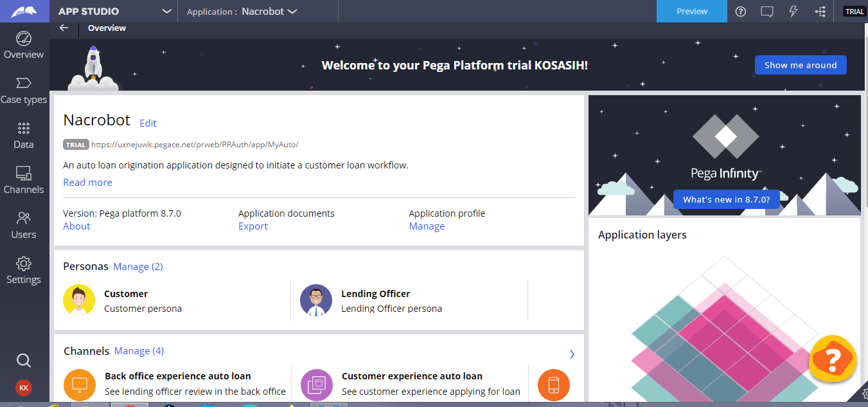Select the Overview tab label
Viewport: 868px width, 407px height.
point(107,28)
